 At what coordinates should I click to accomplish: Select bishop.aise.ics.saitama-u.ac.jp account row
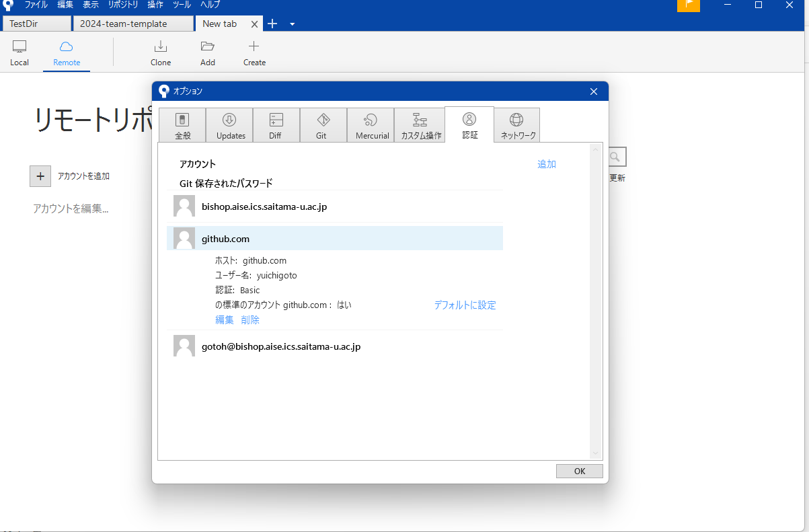click(x=335, y=206)
